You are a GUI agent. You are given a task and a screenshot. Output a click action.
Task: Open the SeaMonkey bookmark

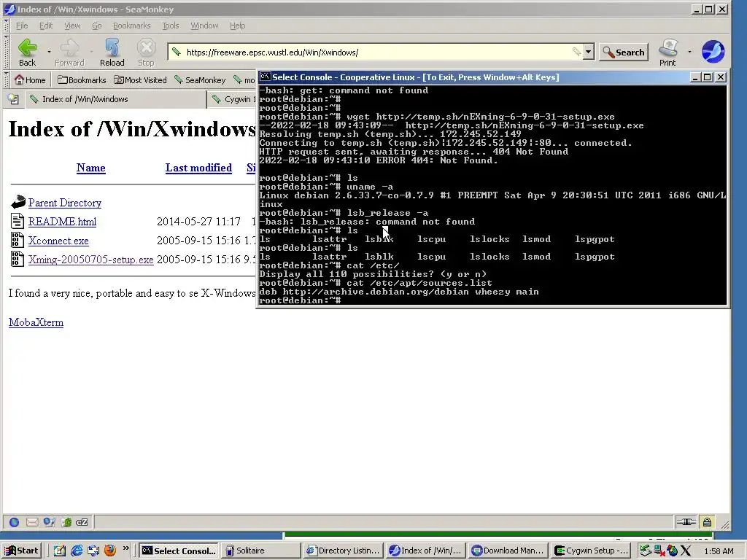click(x=200, y=80)
